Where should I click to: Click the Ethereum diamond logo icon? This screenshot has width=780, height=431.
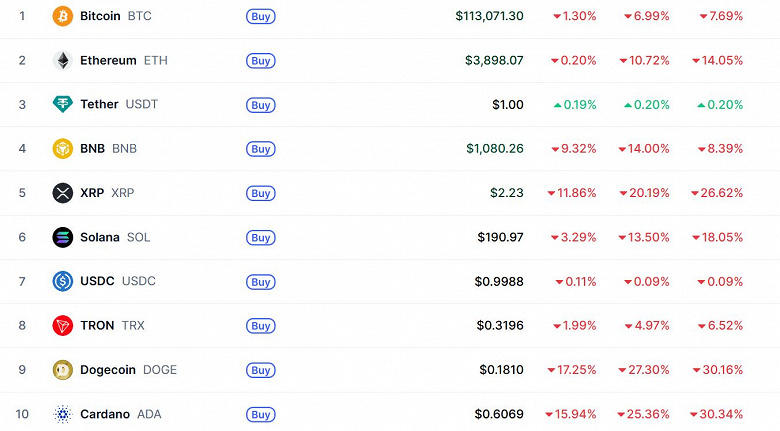pyautogui.click(x=63, y=60)
